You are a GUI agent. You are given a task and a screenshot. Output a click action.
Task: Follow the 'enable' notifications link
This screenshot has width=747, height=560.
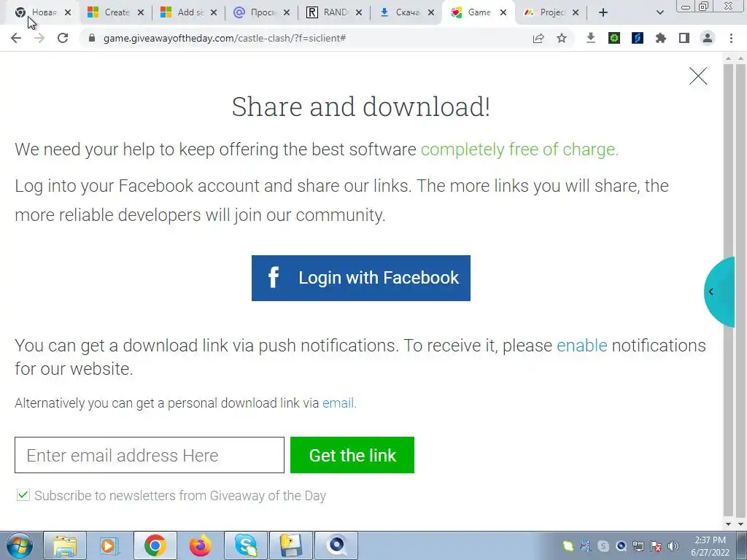click(581, 345)
